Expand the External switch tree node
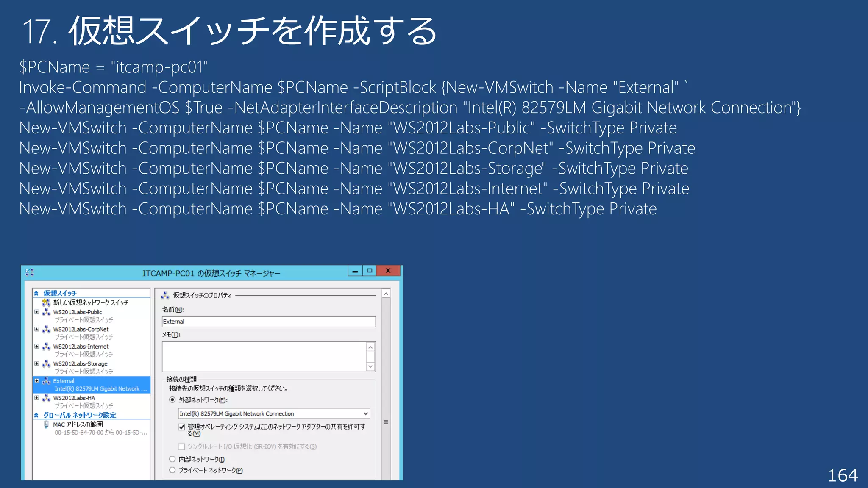The height and width of the screenshot is (488, 868). [x=37, y=381]
